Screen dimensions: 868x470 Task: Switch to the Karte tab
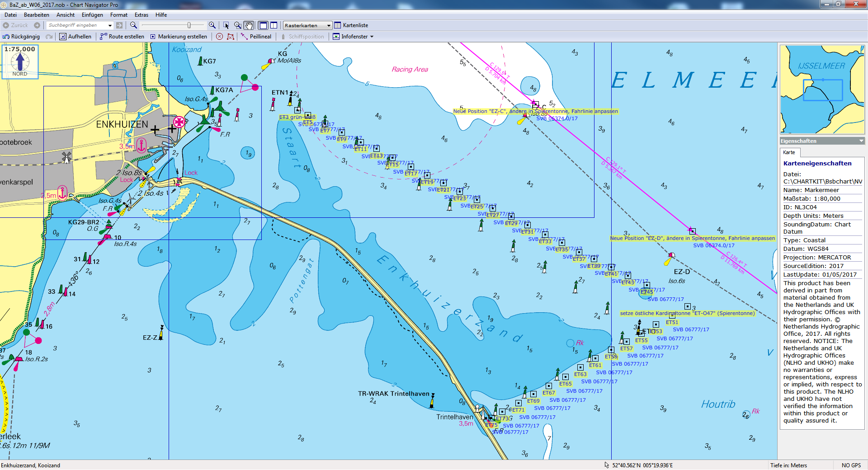click(789, 152)
